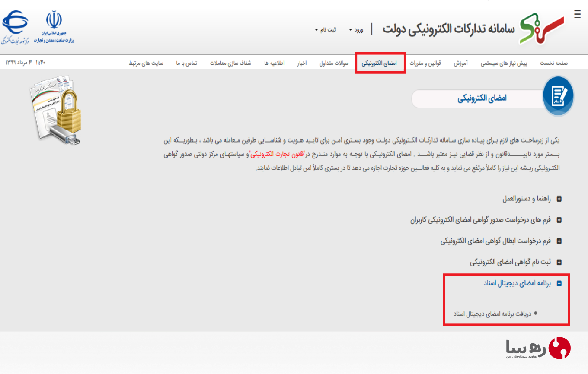Go to the "صفحه نخست" home page

554,63
